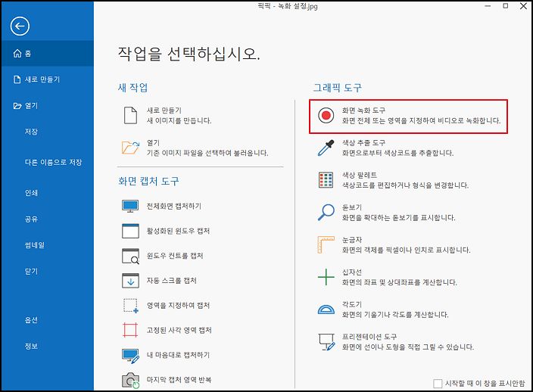Click the open folder icon under 새 작업

click(x=130, y=148)
